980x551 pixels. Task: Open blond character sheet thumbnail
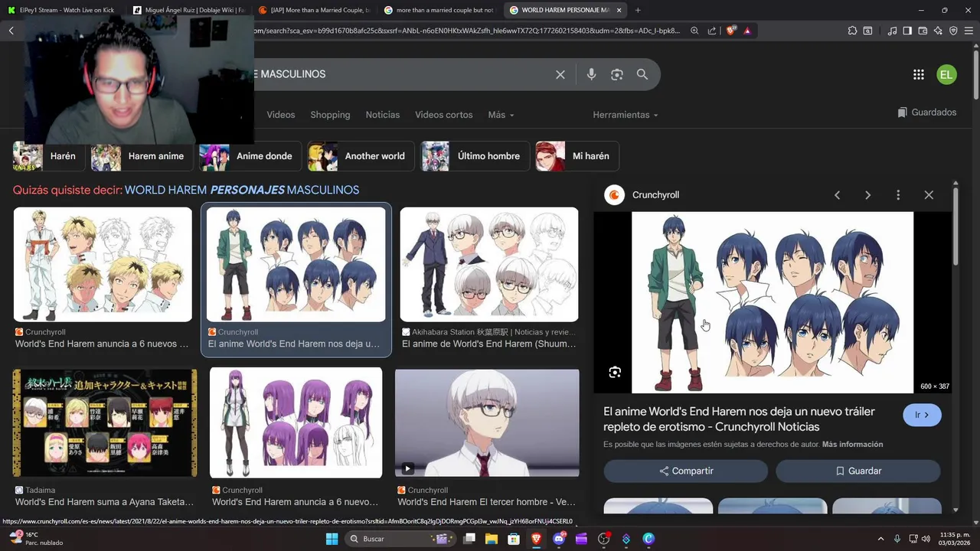[103, 265]
